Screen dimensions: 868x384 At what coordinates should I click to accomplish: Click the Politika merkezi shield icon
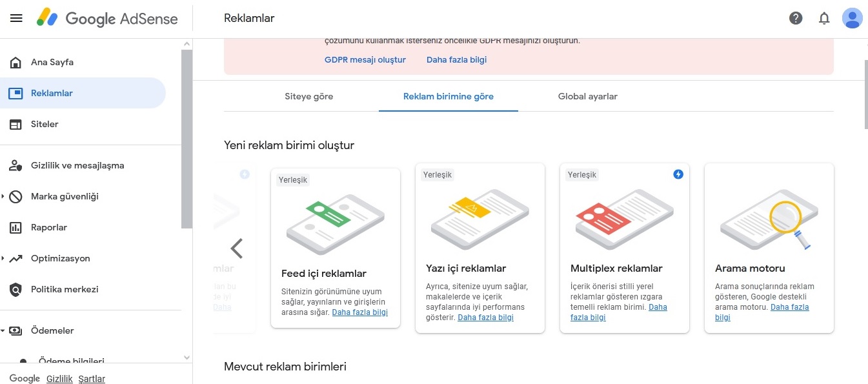coord(16,289)
